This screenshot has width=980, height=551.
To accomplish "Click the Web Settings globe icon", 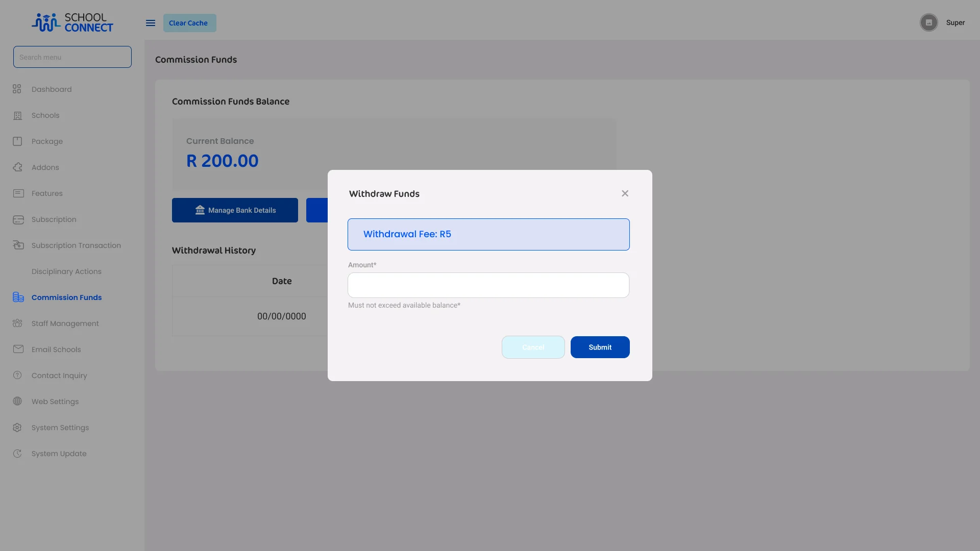I will tap(17, 402).
